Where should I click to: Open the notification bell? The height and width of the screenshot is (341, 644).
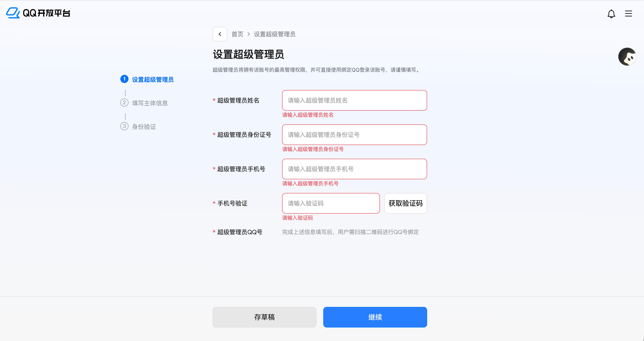612,14
